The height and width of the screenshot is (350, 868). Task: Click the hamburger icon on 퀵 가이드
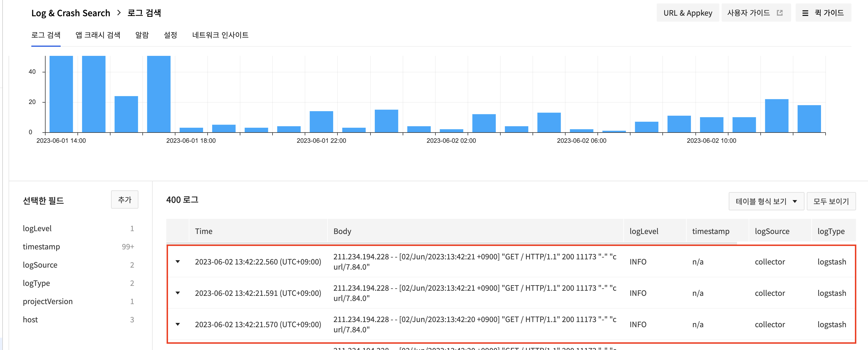pos(805,13)
